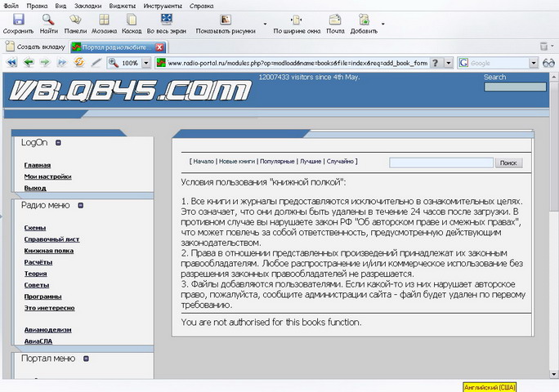Viewport: 559px width, 392px height.
Task: Click the Создать вкладку (New tab) button
Action: click(x=34, y=47)
